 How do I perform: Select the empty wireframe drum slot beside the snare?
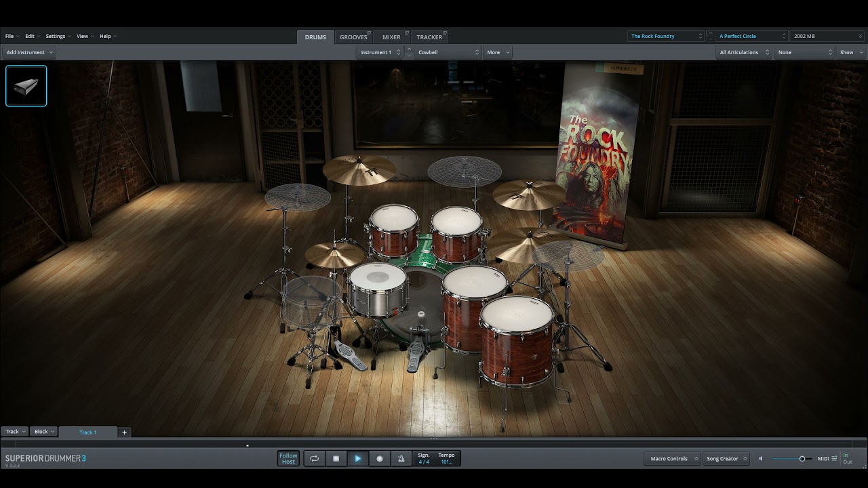(x=311, y=302)
